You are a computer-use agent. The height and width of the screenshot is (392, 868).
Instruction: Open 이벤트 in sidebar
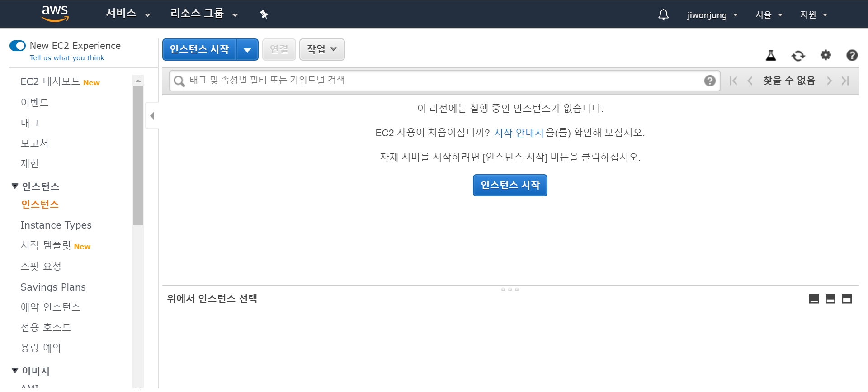tap(34, 102)
